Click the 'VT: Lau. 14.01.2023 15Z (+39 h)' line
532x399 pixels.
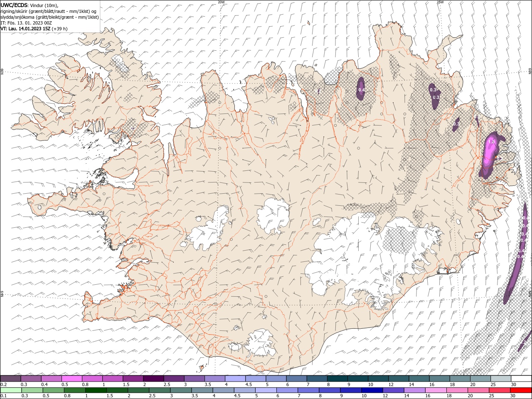(34, 29)
